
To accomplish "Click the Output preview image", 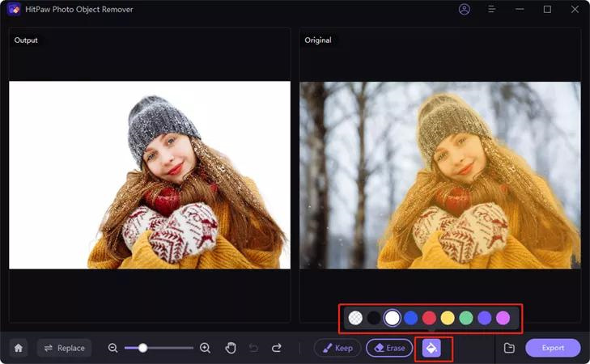I will click(150, 175).
